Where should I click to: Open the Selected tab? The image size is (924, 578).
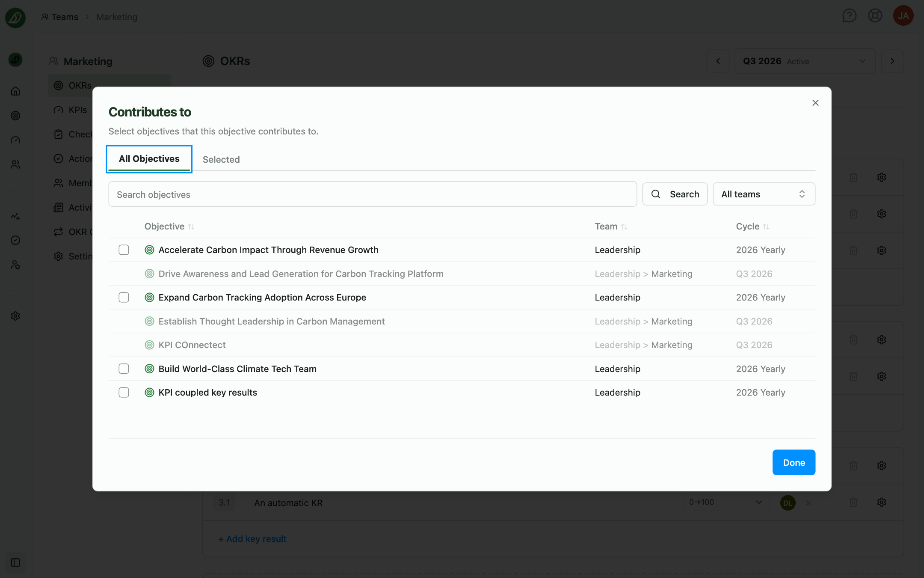pyautogui.click(x=221, y=159)
